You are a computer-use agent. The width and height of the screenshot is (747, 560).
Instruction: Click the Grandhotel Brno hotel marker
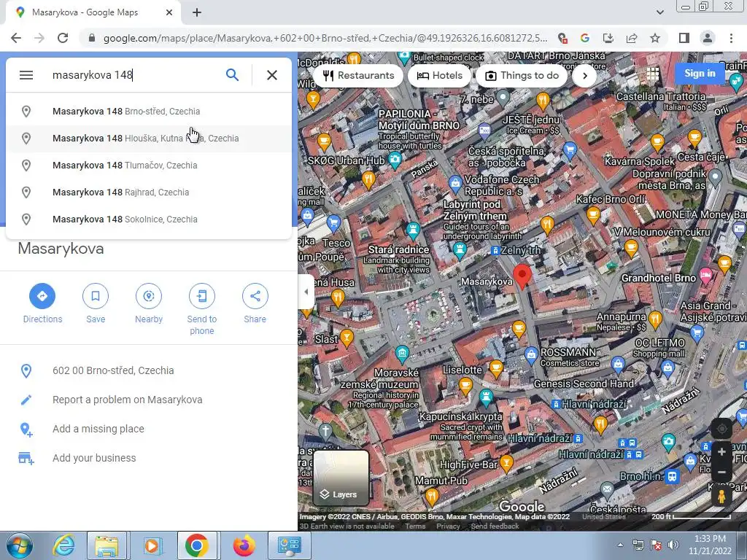point(705,275)
